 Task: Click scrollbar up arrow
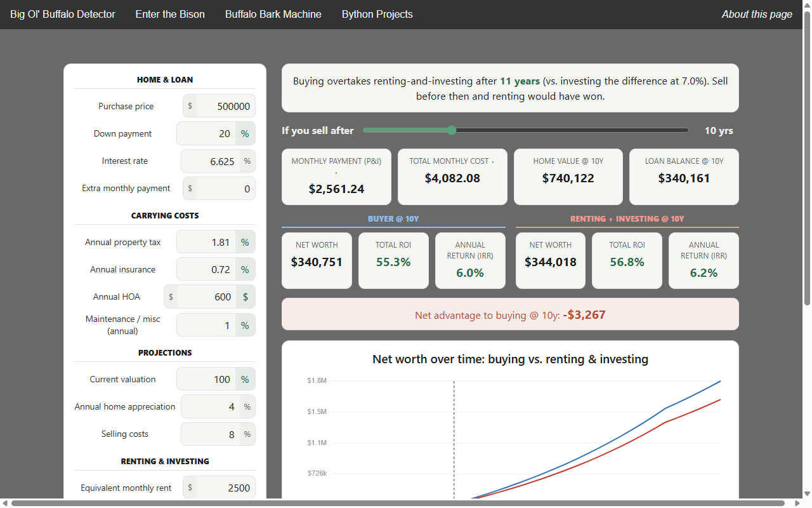click(807, 4)
